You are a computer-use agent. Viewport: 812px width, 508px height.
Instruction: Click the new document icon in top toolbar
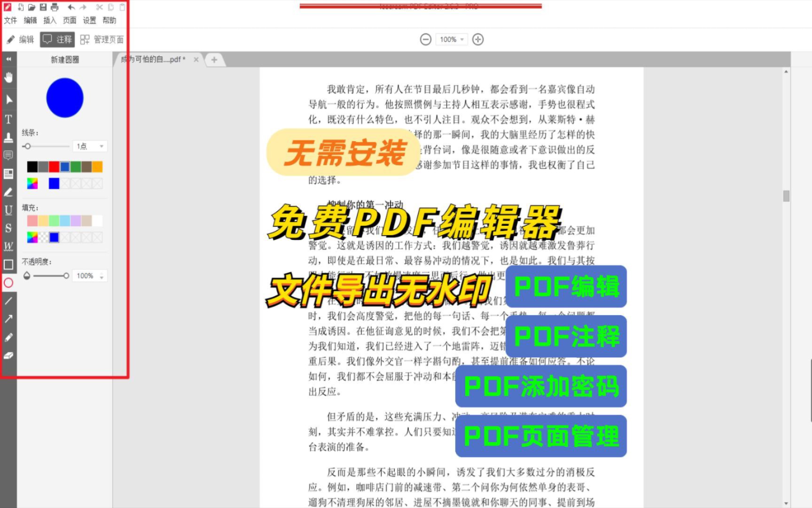click(21, 7)
